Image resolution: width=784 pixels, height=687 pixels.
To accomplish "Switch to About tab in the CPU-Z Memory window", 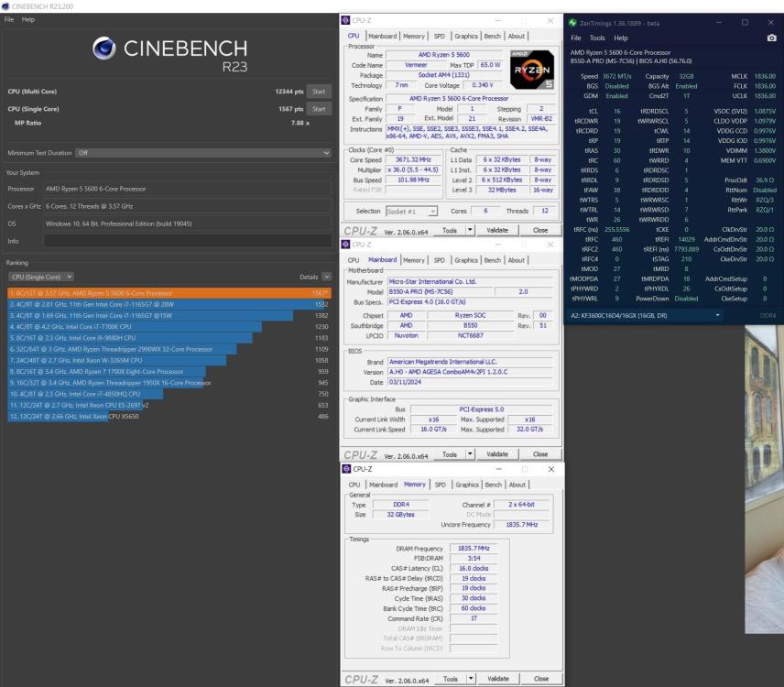I will click(517, 485).
